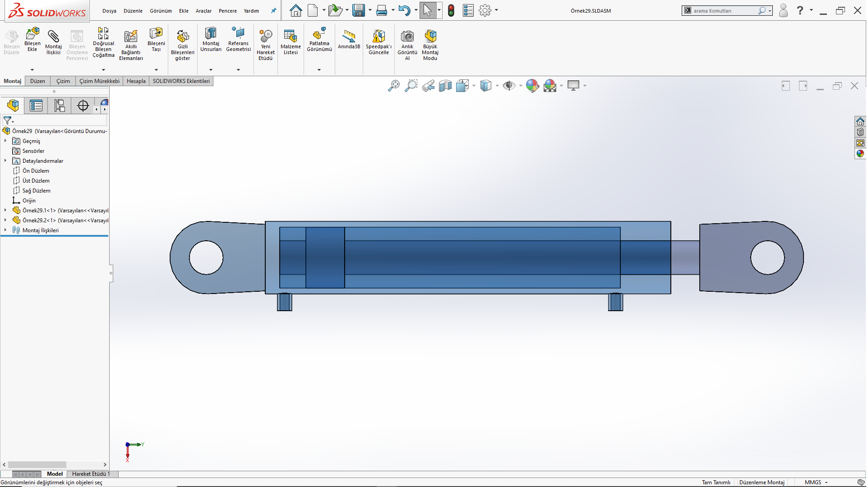The width and height of the screenshot is (868, 487).
Task: Open Doğrusal Bileşen Çoğaltma dropdown arrow
Action: point(103,70)
